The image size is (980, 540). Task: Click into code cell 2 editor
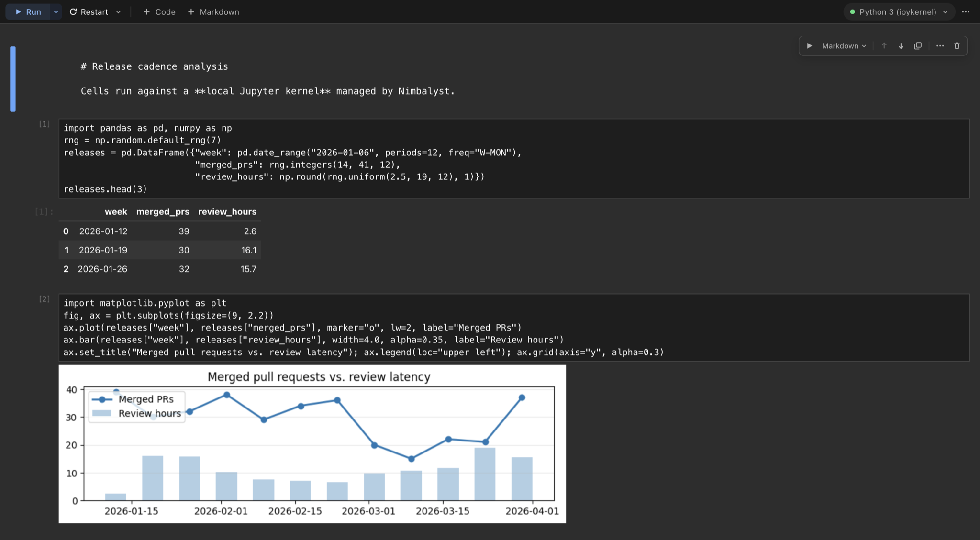click(514, 328)
